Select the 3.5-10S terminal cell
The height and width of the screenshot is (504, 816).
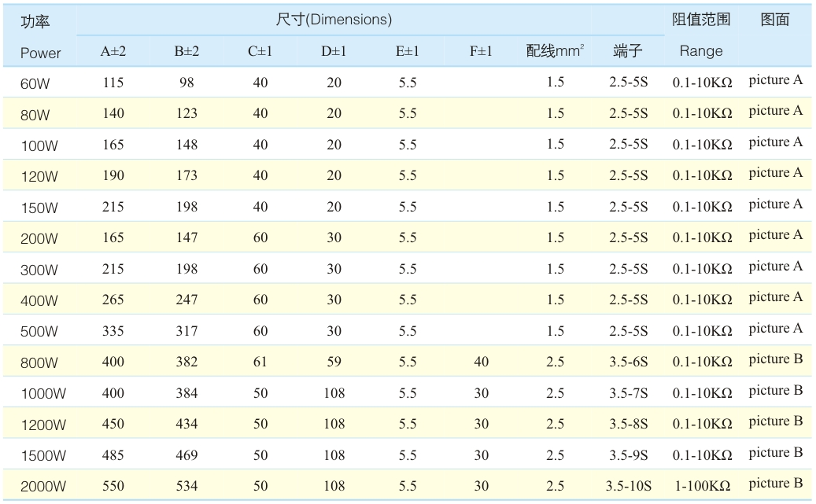[x=629, y=486]
